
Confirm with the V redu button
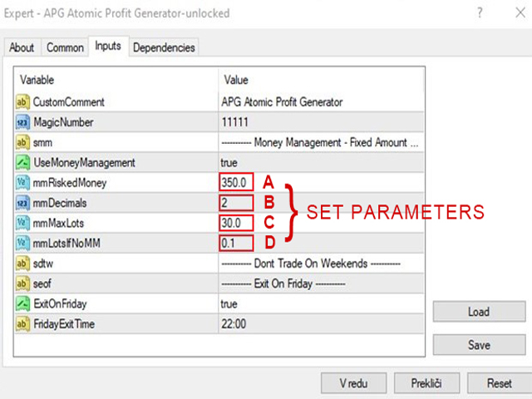coord(353,383)
